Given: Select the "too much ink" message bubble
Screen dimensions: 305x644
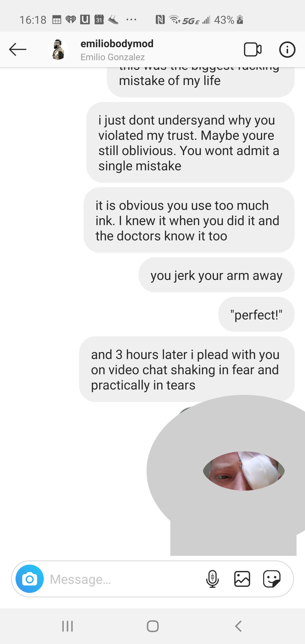Looking at the screenshot, I should 189,220.
